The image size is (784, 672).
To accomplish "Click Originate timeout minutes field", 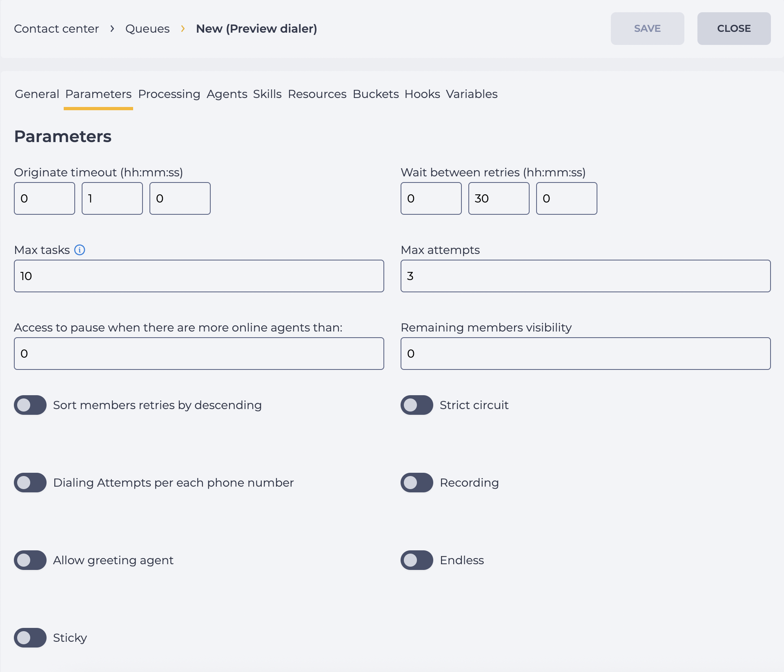I will (x=112, y=198).
